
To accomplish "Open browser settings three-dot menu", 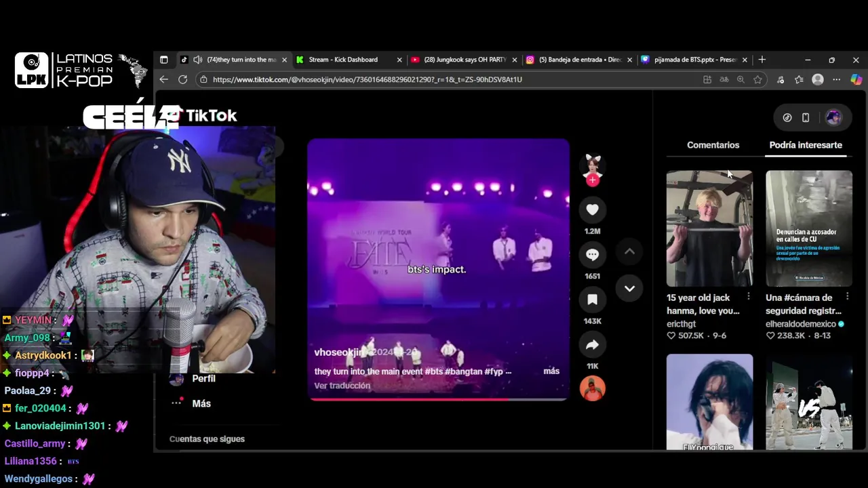I will point(837,79).
